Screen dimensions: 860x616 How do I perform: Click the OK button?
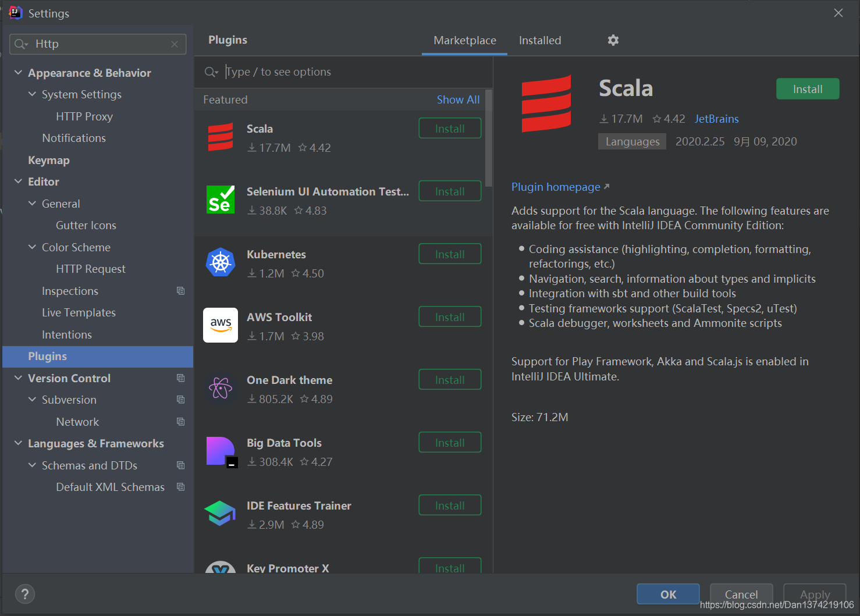tap(668, 594)
